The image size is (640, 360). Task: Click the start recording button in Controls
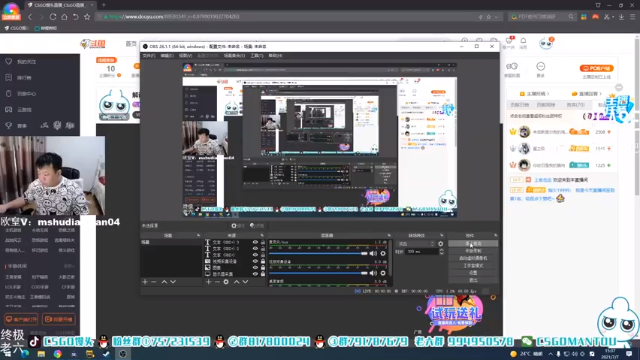473,251
